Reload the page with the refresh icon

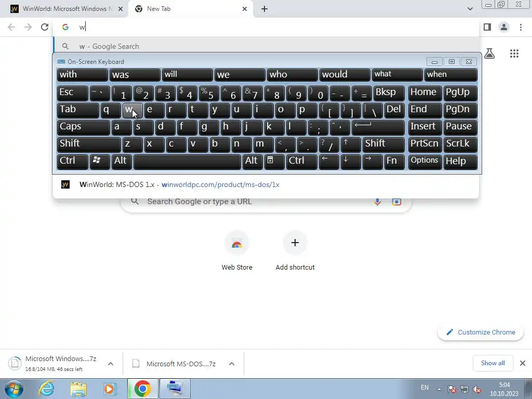coord(45,27)
